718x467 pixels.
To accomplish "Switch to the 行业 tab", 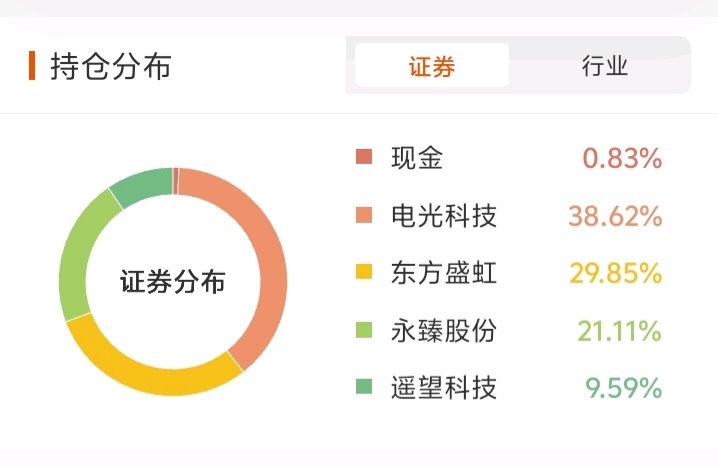I will pyautogui.click(x=604, y=67).
